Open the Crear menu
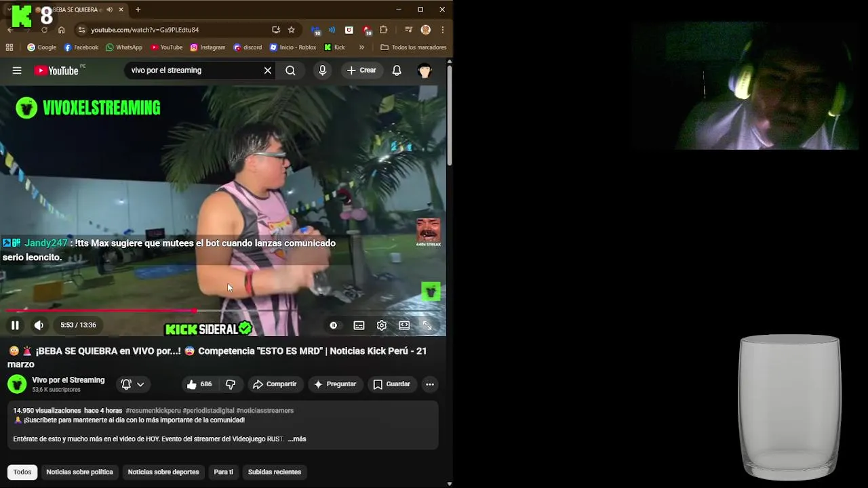Viewport: 868px width, 488px height. [361, 70]
